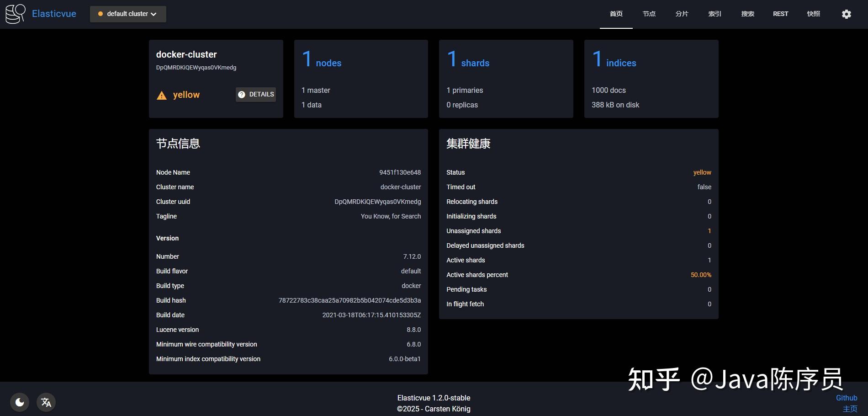Open the Github link in footer

click(x=847, y=398)
